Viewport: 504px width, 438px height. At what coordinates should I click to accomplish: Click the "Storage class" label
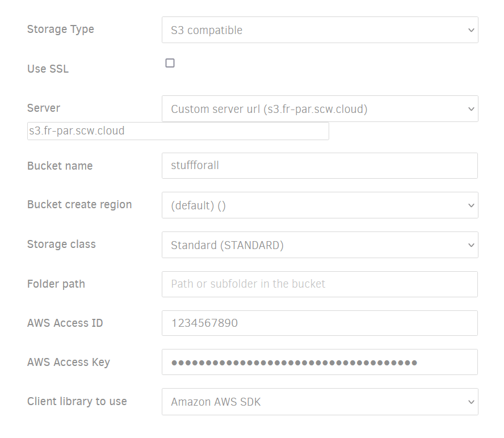(x=61, y=245)
